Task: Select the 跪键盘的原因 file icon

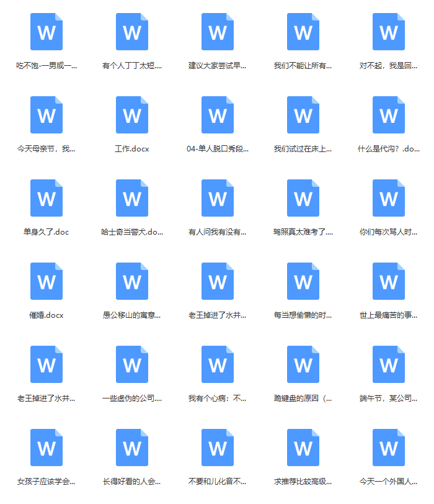Action: pyautogui.click(x=303, y=364)
